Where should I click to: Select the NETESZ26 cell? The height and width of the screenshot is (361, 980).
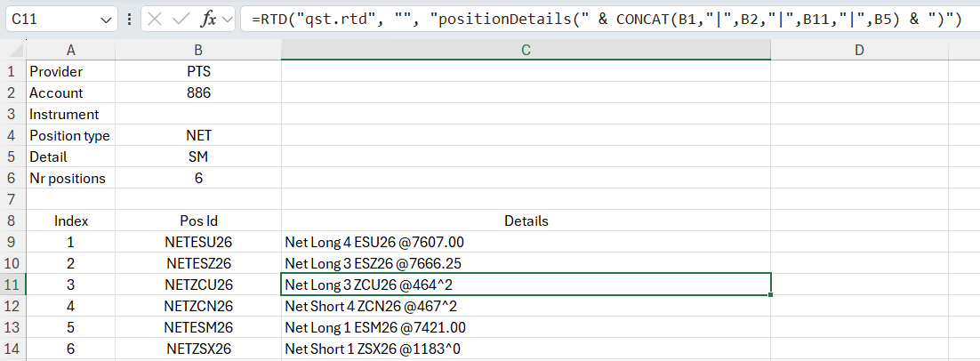[x=198, y=263]
